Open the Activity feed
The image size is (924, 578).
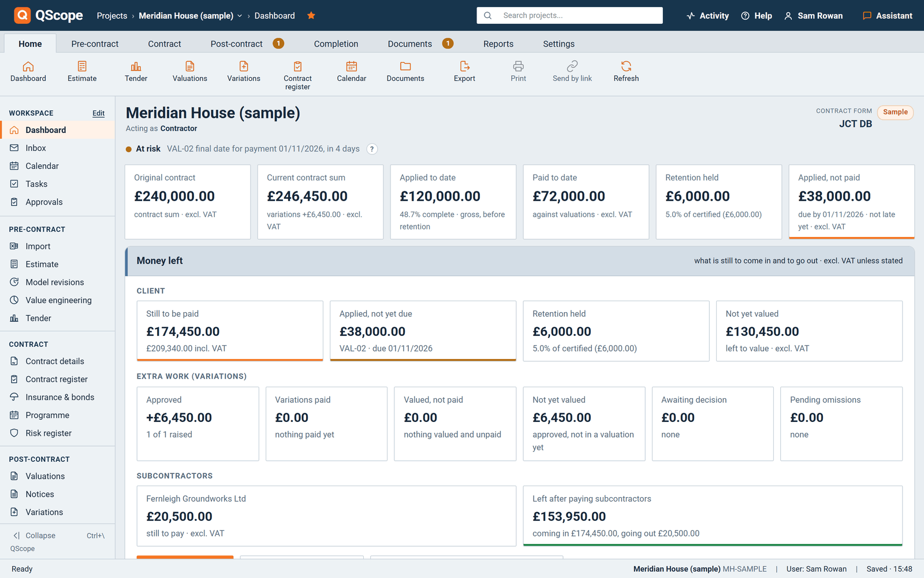[x=707, y=16]
